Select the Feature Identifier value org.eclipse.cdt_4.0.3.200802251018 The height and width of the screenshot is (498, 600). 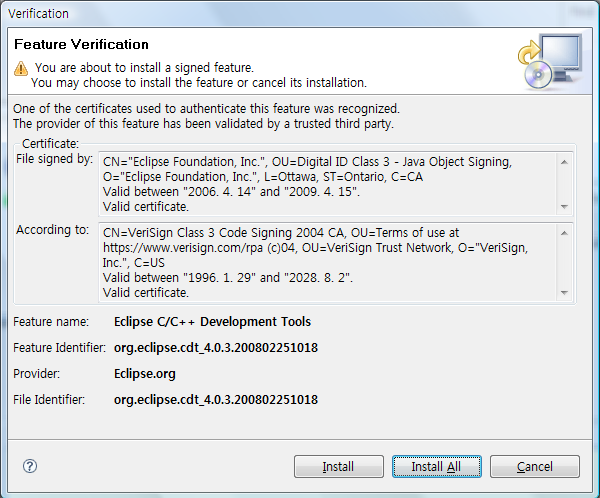click(x=216, y=348)
